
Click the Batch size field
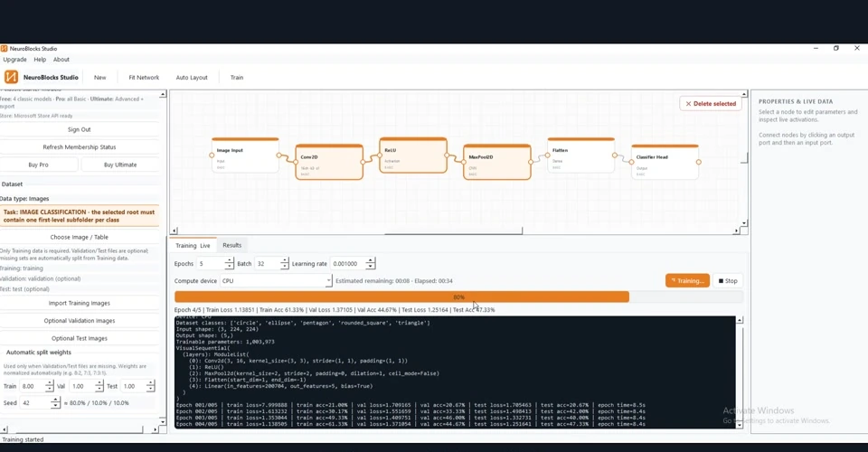pos(268,264)
